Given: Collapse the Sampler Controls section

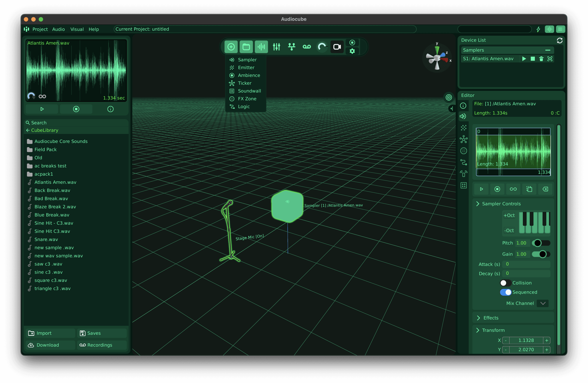Looking at the screenshot, I should (478, 204).
